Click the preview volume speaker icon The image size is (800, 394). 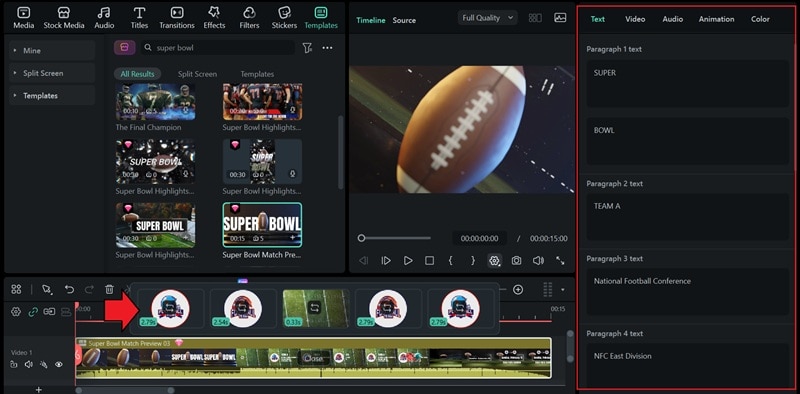pos(538,261)
